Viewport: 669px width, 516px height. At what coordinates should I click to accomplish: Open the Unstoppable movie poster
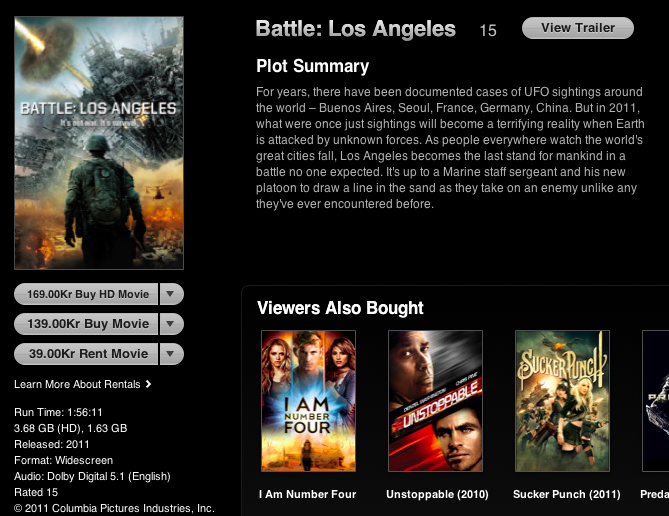pos(435,401)
